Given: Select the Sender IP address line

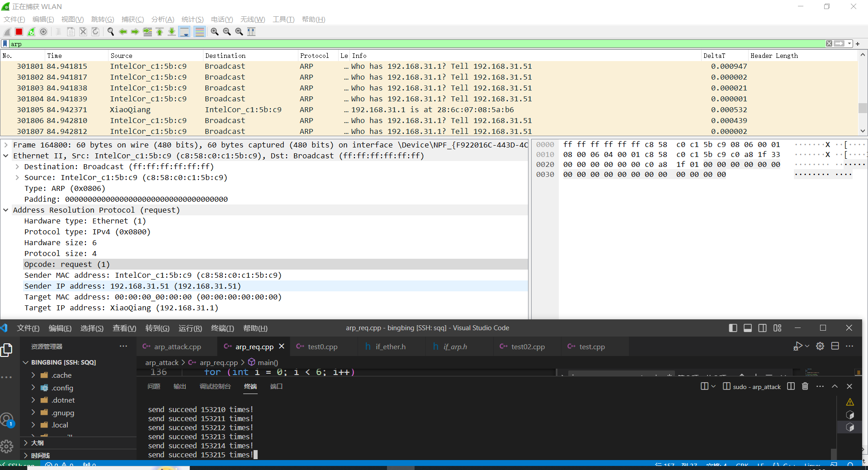Looking at the screenshot, I should point(275,286).
